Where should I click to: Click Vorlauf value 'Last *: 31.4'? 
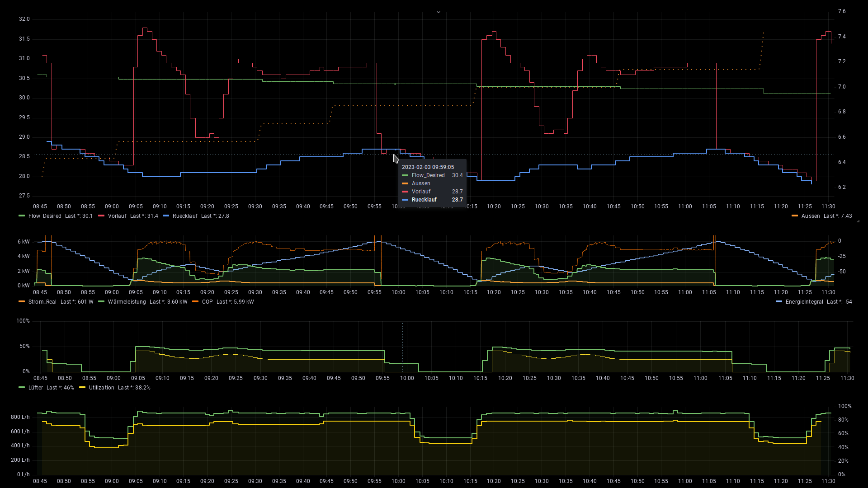click(144, 216)
